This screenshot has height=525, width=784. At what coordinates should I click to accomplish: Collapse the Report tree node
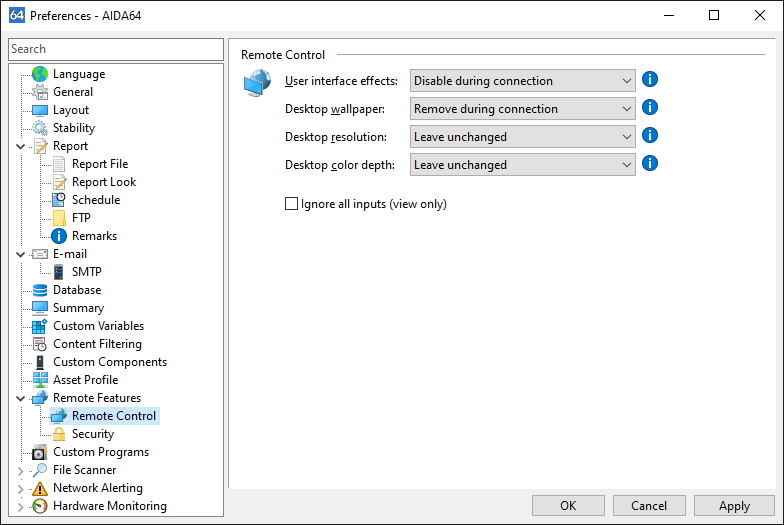click(x=20, y=146)
